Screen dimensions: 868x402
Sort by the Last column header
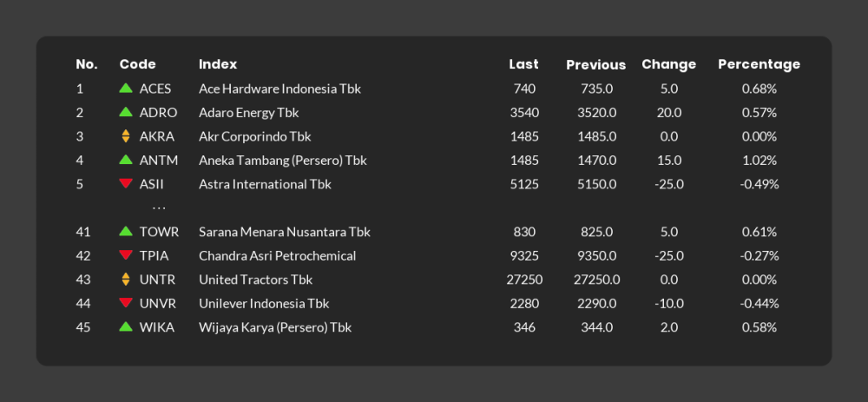[x=523, y=64]
